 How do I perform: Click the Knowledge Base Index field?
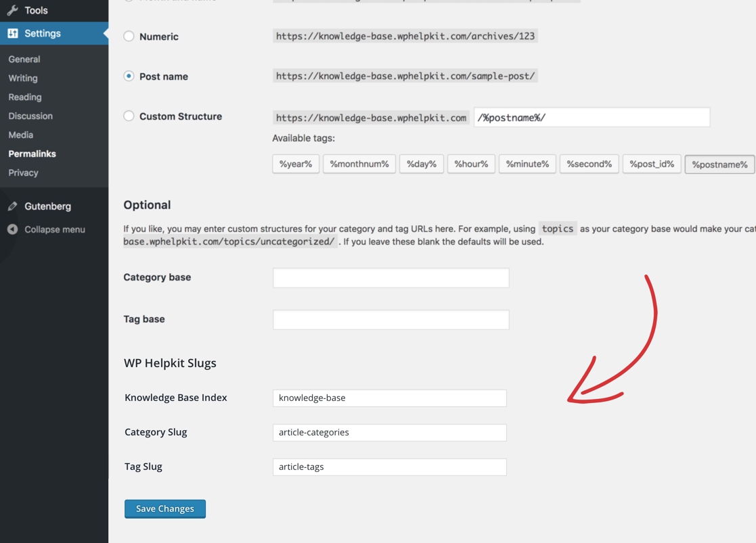click(390, 398)
